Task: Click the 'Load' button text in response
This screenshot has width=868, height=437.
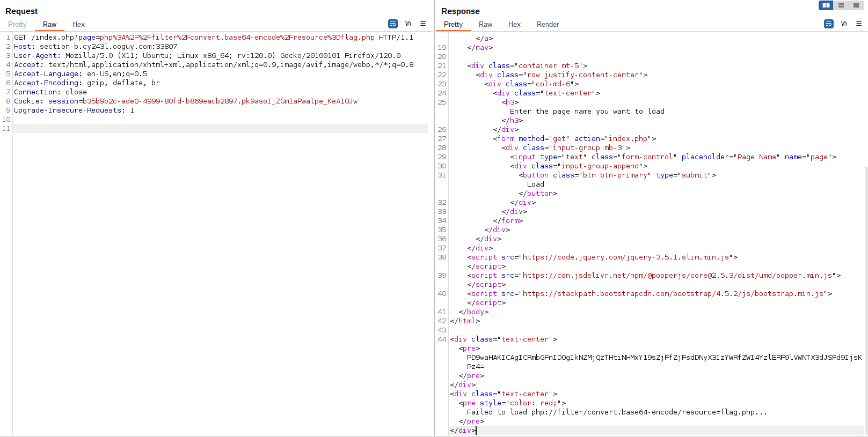Action: tap(536, 184)
